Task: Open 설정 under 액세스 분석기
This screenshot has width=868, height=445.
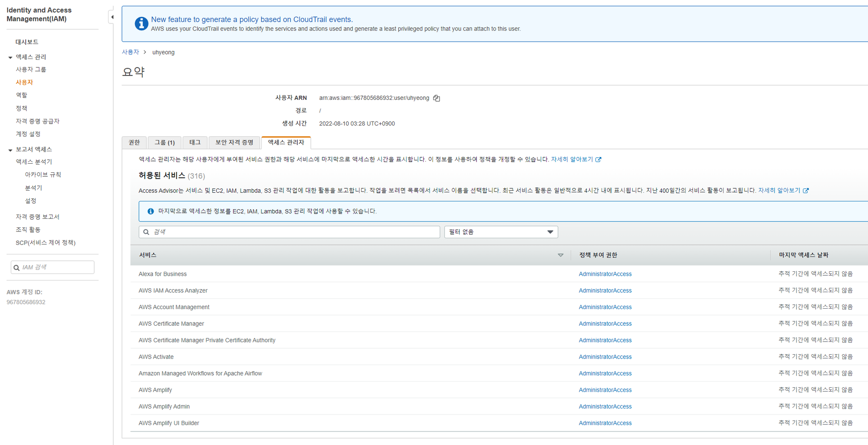Action: 31,201
